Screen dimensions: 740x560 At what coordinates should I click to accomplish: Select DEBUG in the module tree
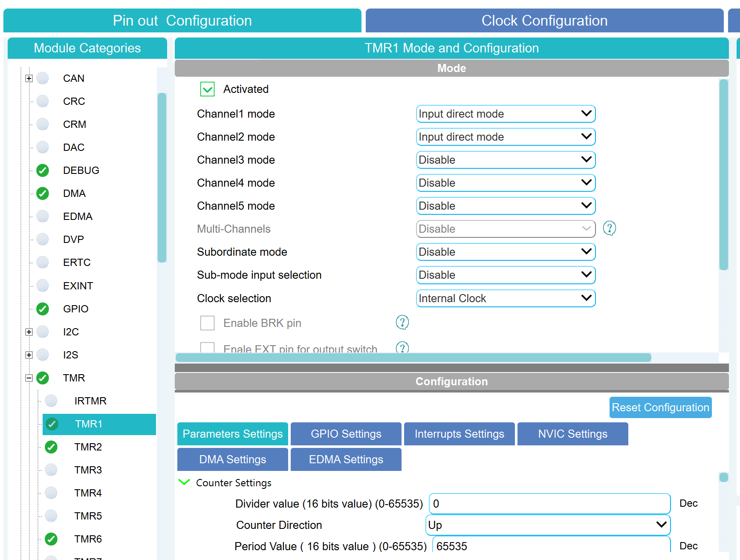(x=81, y=170)
